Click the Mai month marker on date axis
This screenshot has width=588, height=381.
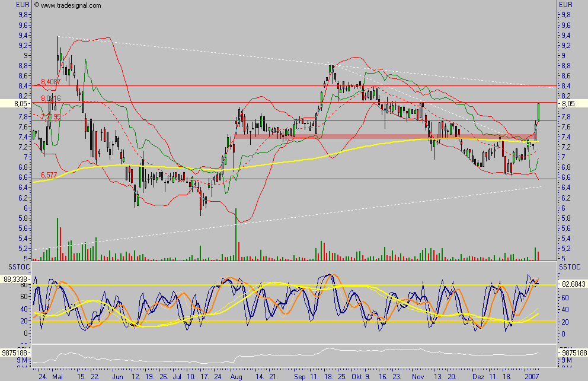57,376
